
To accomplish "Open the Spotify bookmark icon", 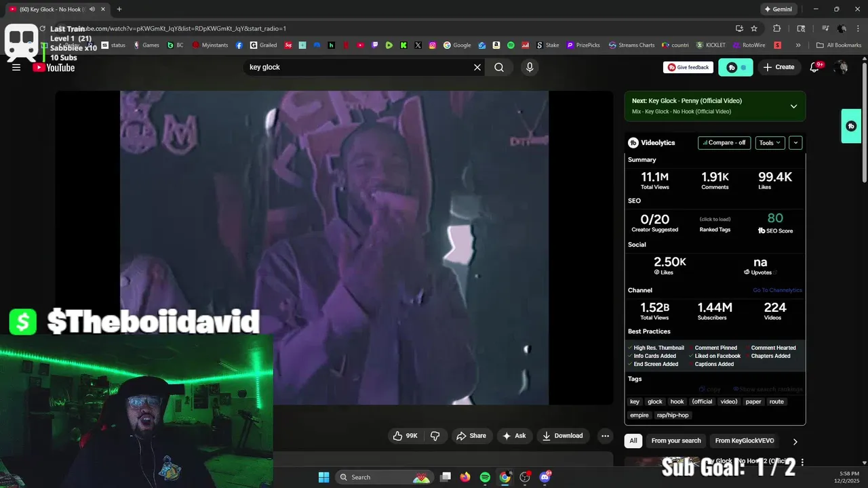I will pos(511,45).
